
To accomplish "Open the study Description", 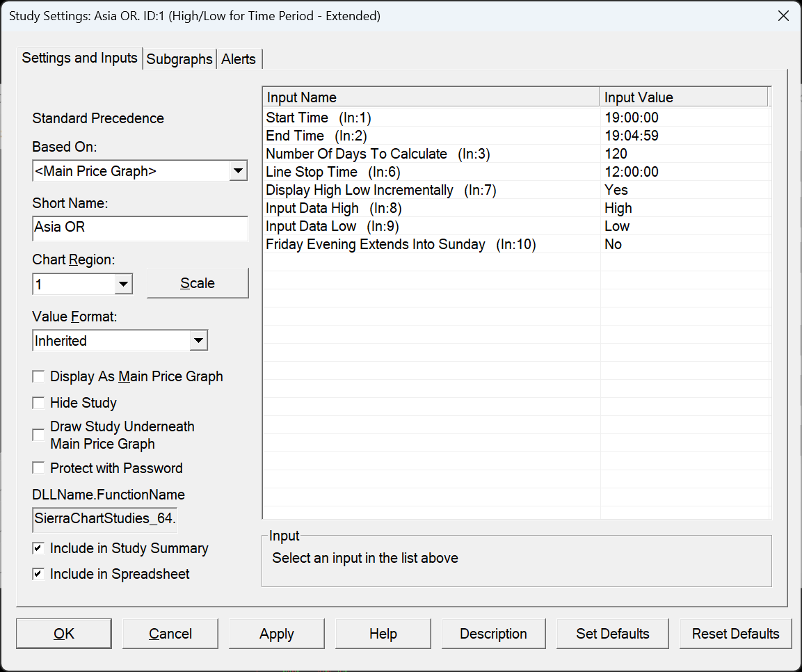I will coord(493,634).
